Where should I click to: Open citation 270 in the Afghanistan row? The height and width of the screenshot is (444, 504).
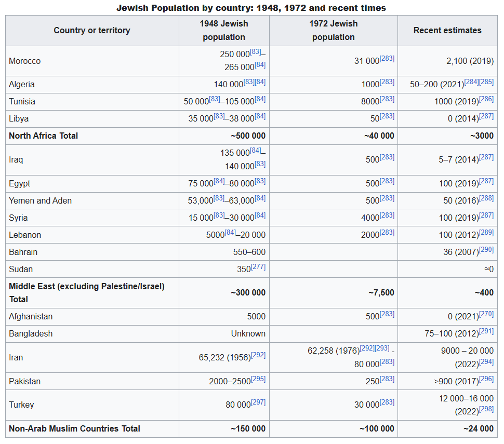coord(486,314)
